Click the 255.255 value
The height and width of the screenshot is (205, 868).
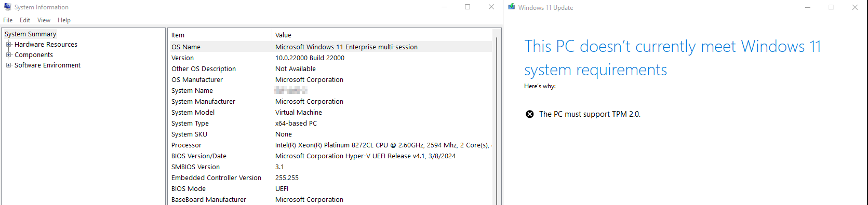[287, 178]
